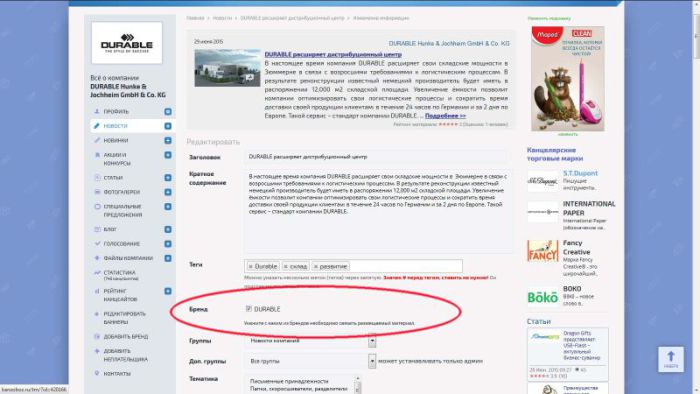Viewport: 700px width, 394px height.
Task: Open Файлы компании in the sidebar
Action: click(x=128, y=258)
